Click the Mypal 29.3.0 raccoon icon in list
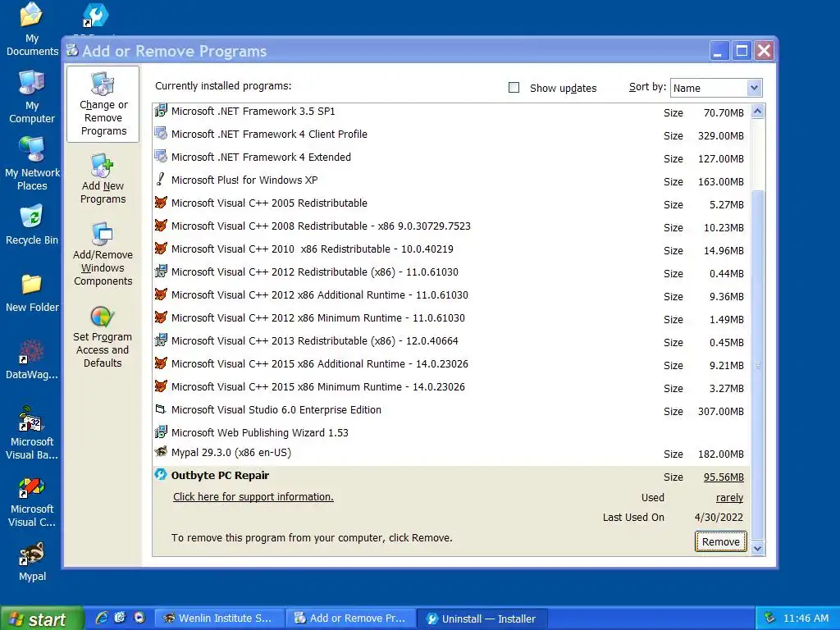Screen dimensions: 840x630 point(161,452)
